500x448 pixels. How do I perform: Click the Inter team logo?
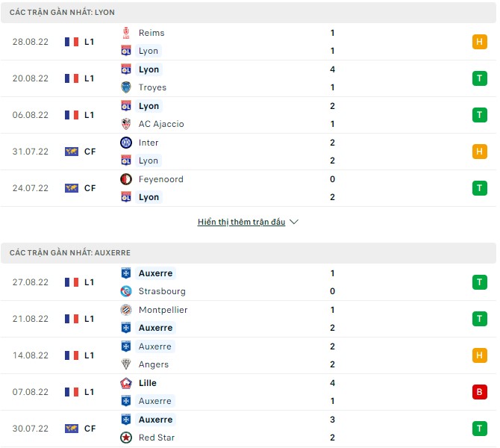point(125,143)
